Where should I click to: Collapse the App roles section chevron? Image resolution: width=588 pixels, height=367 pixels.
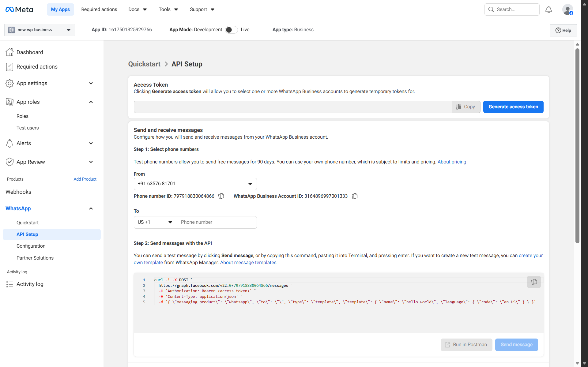click(x=91, y=102)
